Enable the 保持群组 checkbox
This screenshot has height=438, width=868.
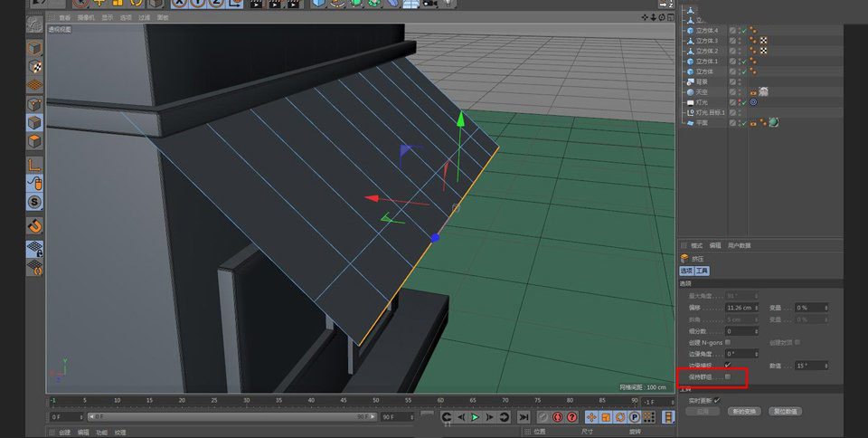click(727, 376)
